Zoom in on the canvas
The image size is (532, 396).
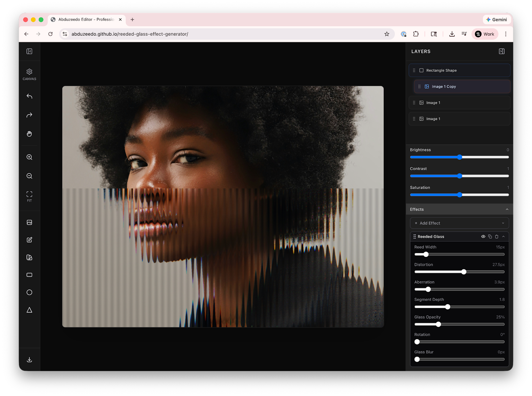click(29, 157)
